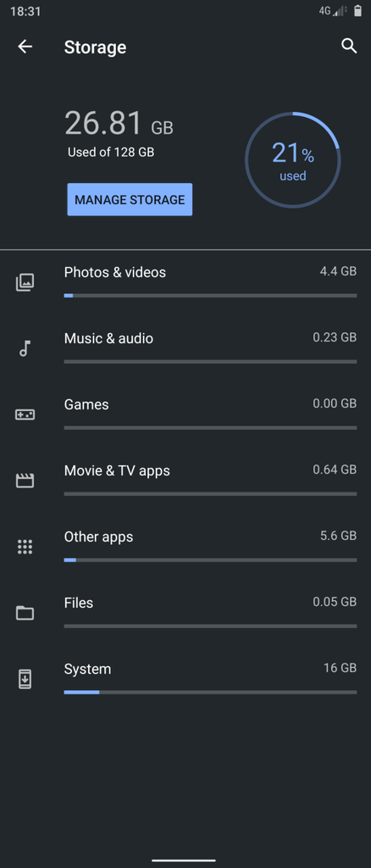Tap the back arrow icon
Screen dimensions: 371x868
coord(25,47)
